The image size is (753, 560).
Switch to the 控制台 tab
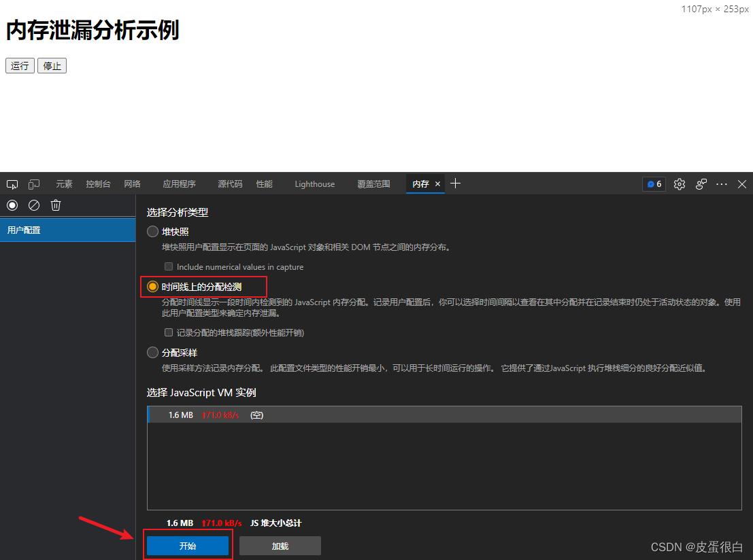[x=98, y=184]
